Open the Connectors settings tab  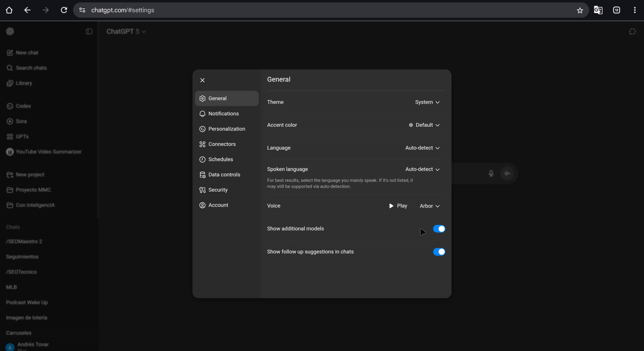[227, 144]
